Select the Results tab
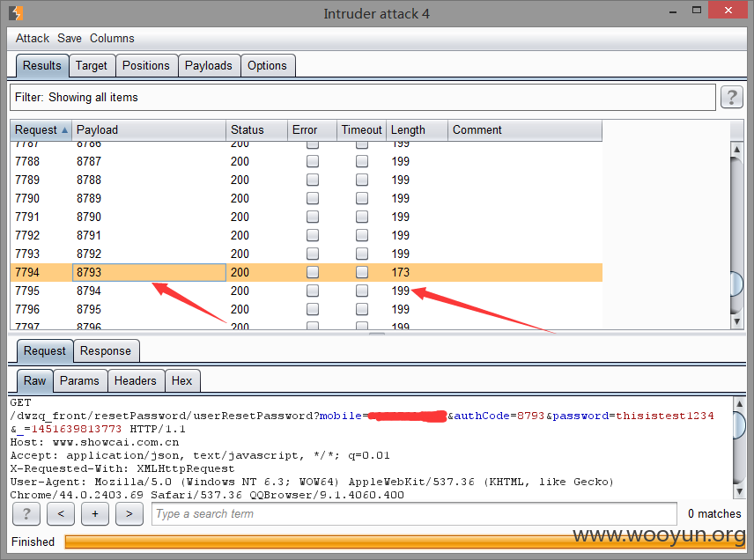 [x=42, y=66]
